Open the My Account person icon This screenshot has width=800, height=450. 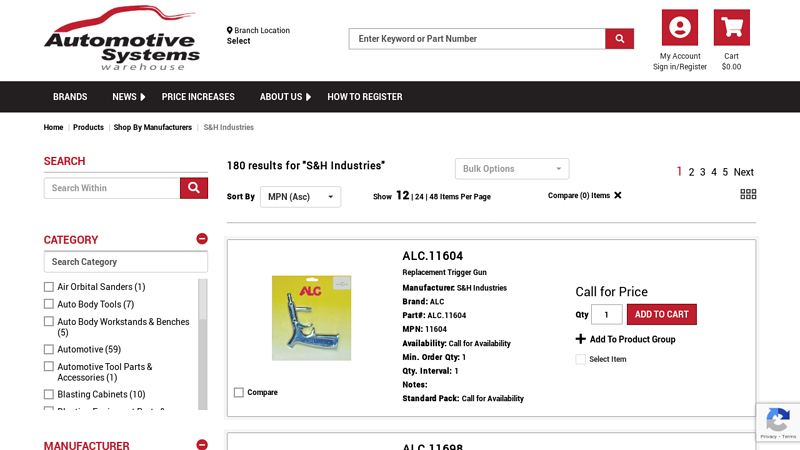click(680, 28)
